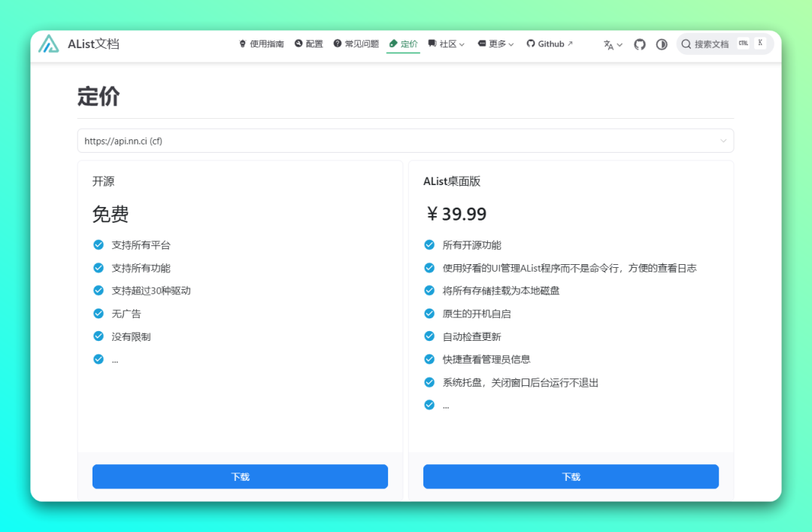Screen dimensions: 812x532
Task: Click the 开源 card title
Action: (103, 181)
